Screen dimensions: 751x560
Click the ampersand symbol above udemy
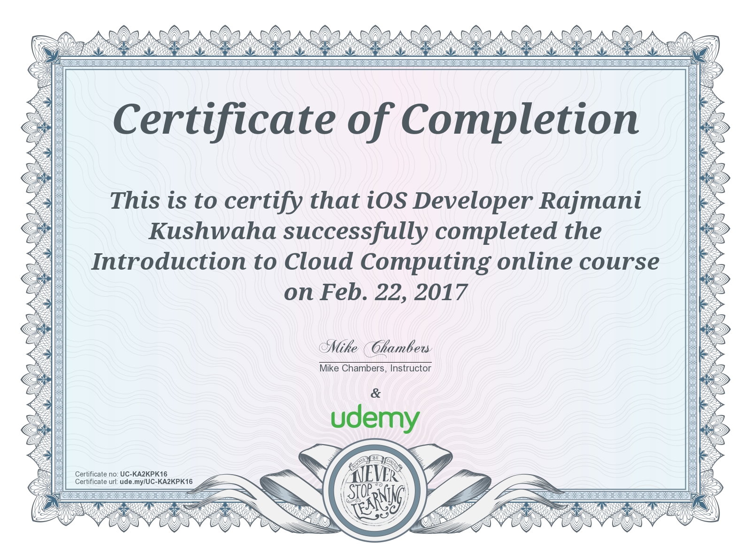375,393
